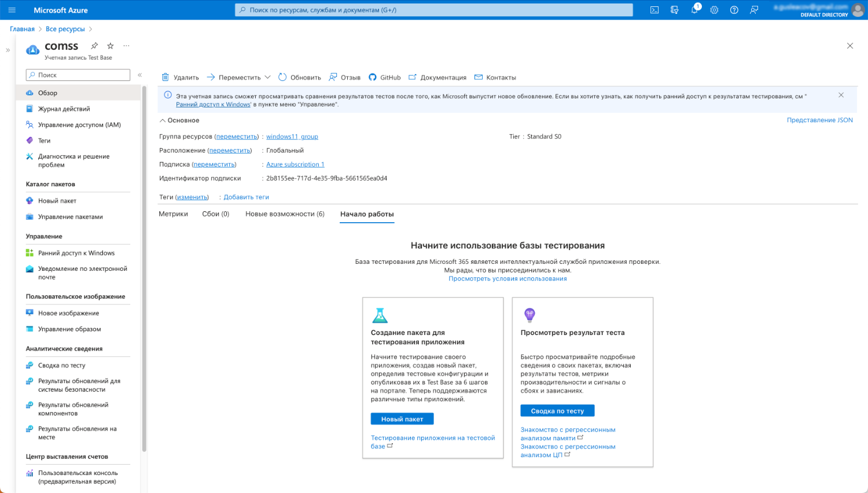Close the comss resource blade

click(850, 46)
